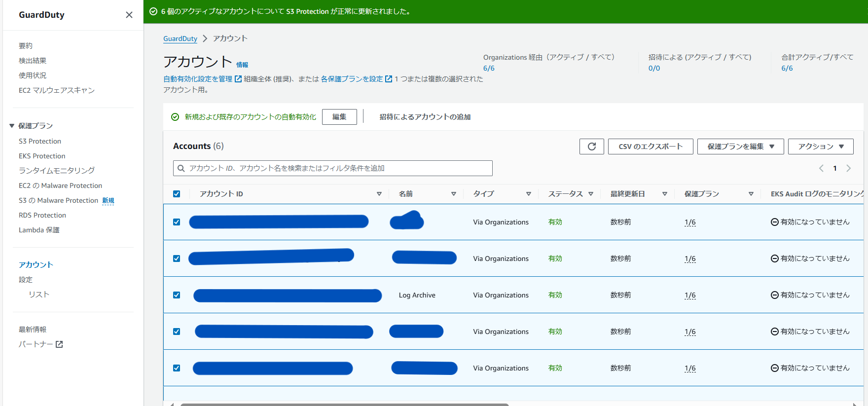Open S3 の Malware Protection page
This screenshot has width=868, height=406.
click(x=59, y=200)
